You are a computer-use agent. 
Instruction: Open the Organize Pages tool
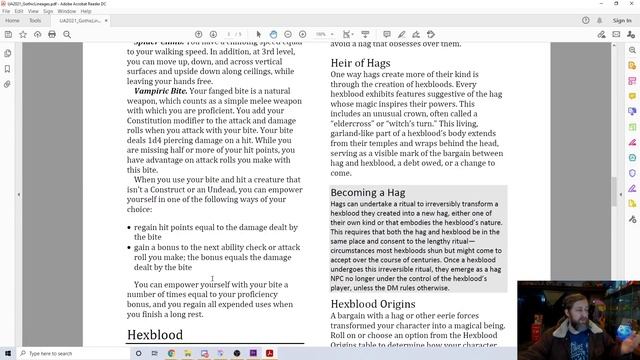point(632,81)
